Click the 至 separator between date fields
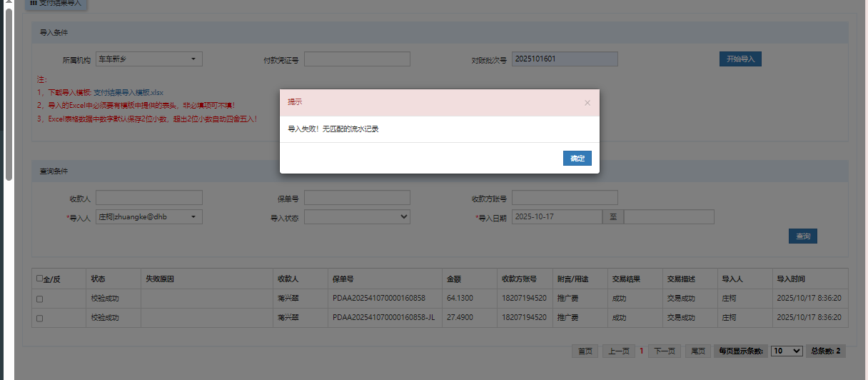 [x=613, y=216]
